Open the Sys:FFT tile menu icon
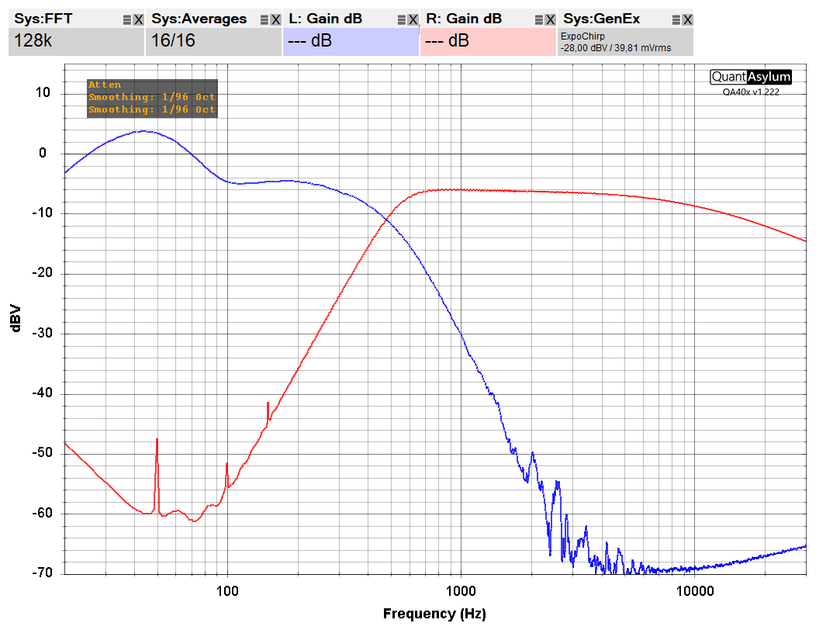840x630 pixels. 127,20
